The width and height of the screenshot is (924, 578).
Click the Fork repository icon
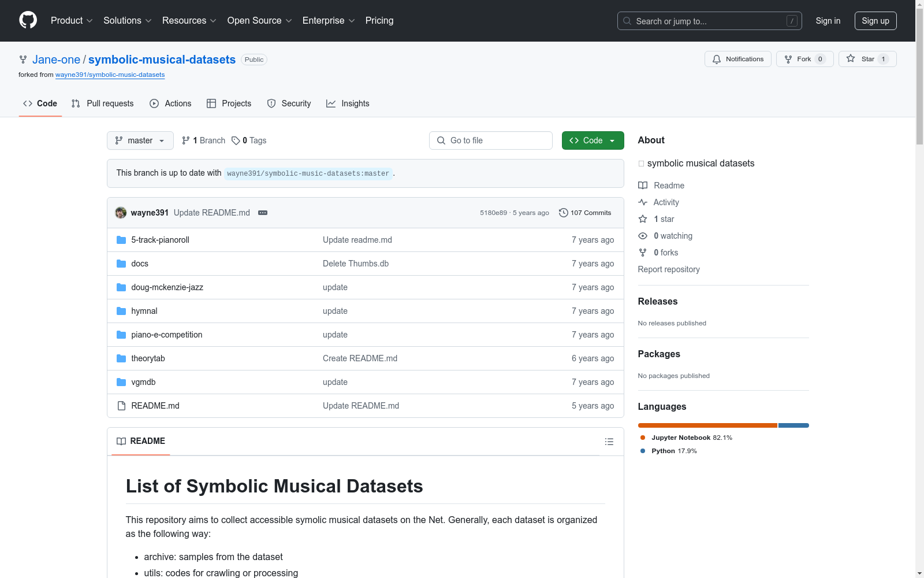click(x=788, y=59)
